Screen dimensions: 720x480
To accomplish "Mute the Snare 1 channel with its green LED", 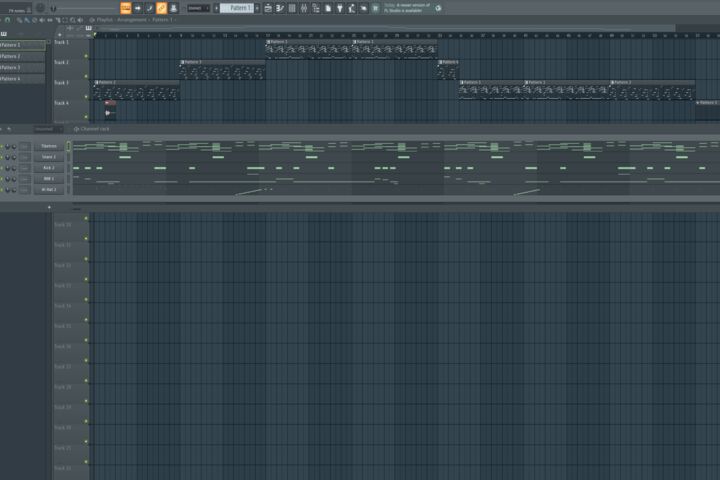I will tap(2, 157).
